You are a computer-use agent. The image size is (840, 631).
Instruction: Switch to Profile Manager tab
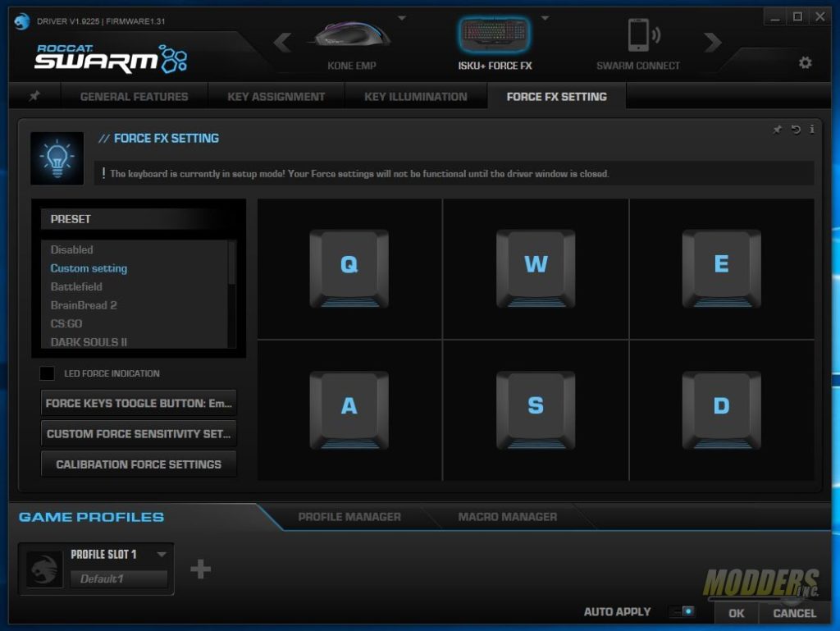pyautogui.click(x=349, y=517)
